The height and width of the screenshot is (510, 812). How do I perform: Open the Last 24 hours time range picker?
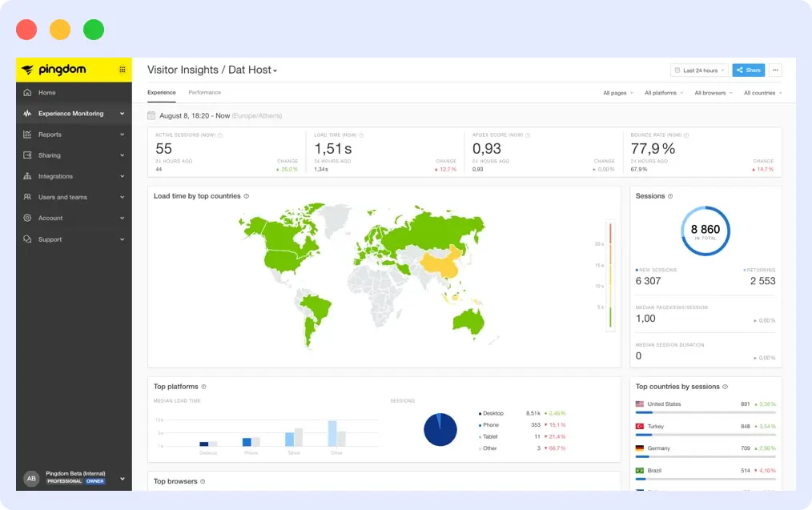click(x=698, y=70)
